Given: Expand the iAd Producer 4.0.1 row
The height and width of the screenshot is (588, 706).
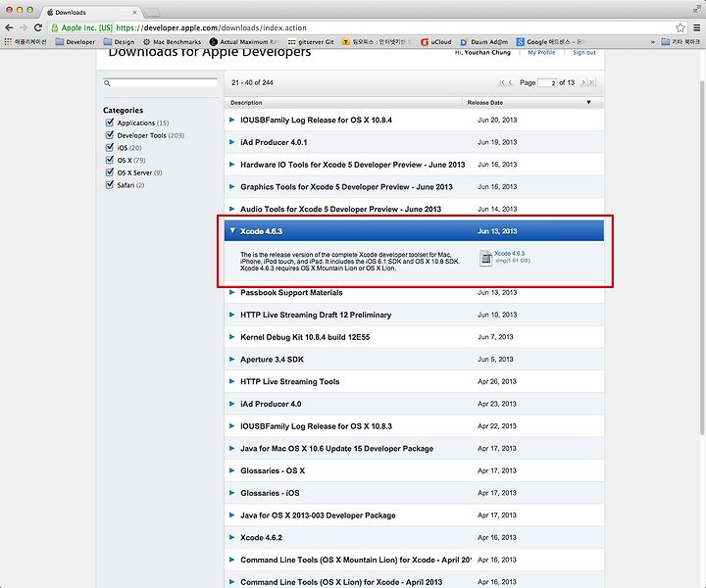Looking at the screenshot, I should coord(231,142).
